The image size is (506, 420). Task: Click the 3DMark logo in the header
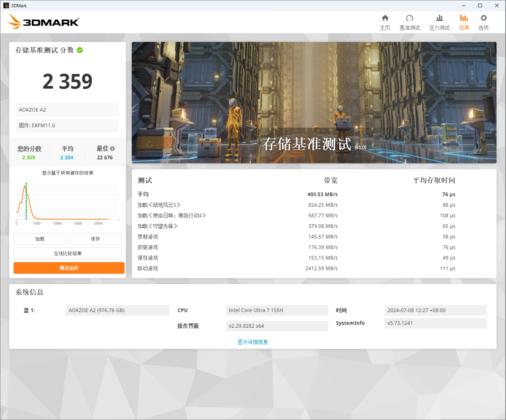coord(43,21)
